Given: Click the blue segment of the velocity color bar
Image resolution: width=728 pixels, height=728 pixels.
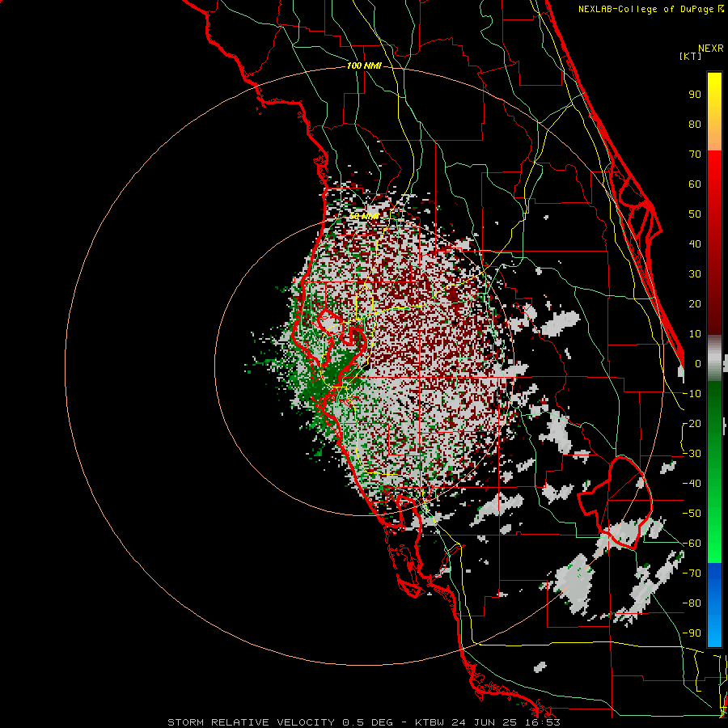Looking at the screenshot, I should coord(714,605).
